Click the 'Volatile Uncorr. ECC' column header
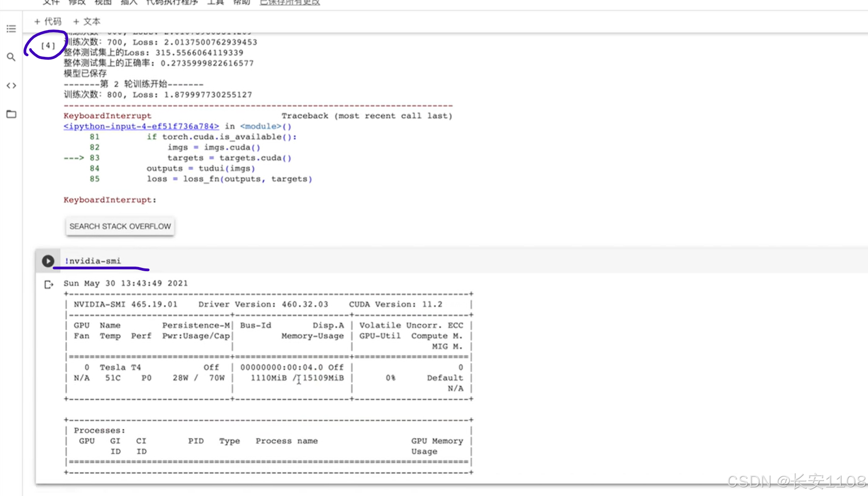This screenshot has width=868, height=496. coord(412,326)
